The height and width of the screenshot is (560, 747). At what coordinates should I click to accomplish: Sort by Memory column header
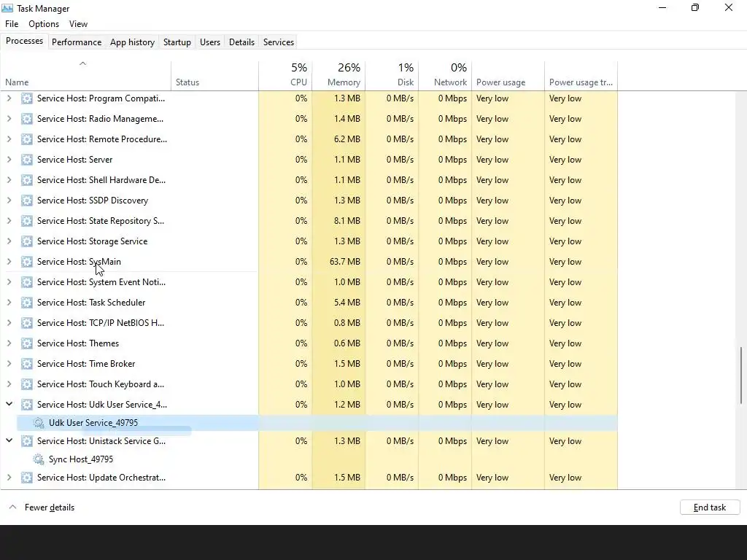(338, 76)
